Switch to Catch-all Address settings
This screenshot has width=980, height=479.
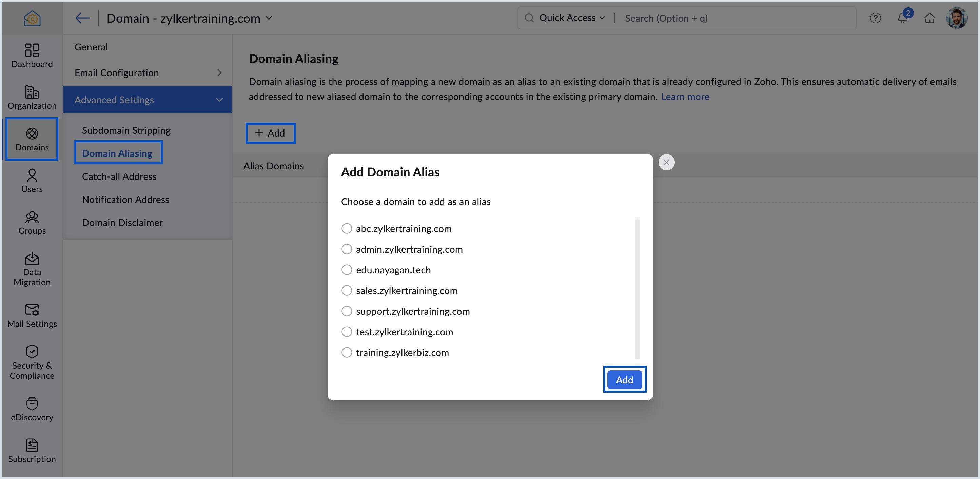(x=119, y=176)
